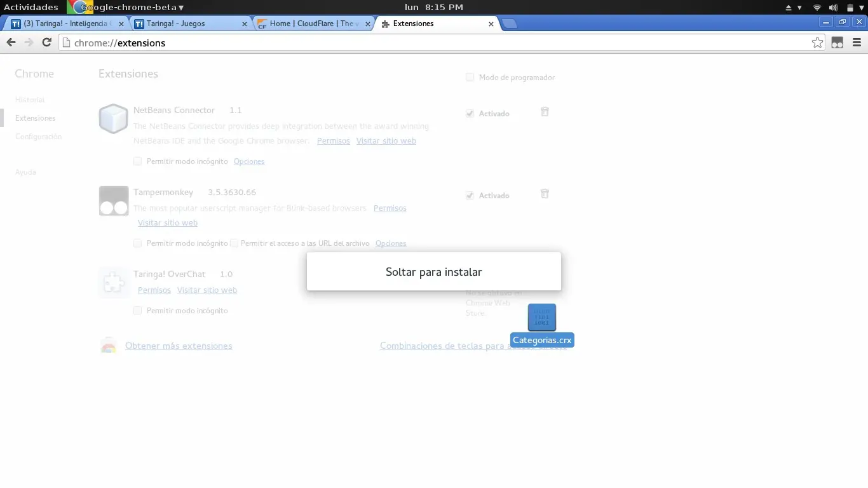Screen dimensions: 868x488
Task: Enable Modo de programador checkbox
Action: [x=470, y=78]
